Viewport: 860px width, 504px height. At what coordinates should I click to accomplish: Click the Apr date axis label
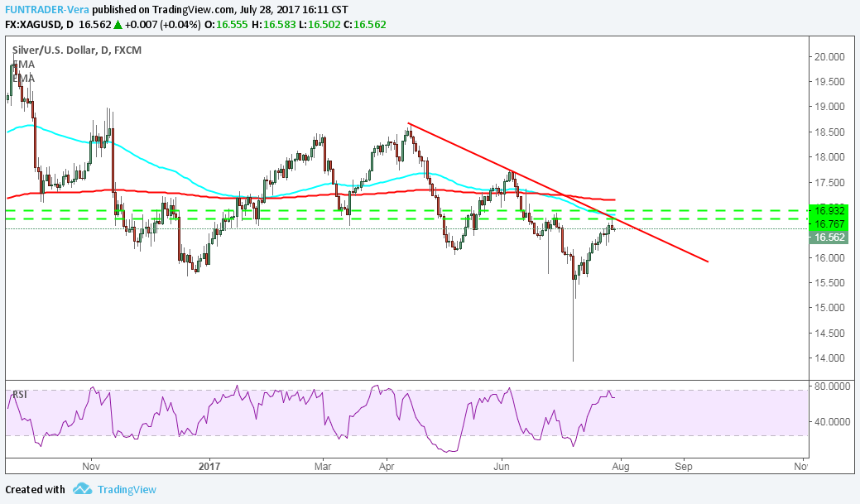coord(387,467)
